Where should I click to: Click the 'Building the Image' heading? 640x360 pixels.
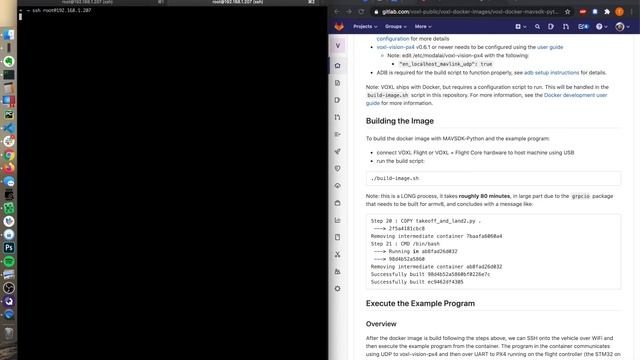pos(400,121)
